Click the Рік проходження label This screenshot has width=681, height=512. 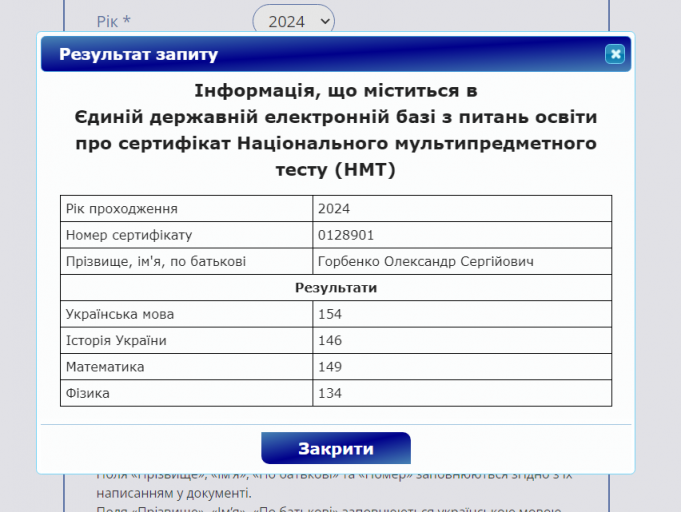point(122,209)
